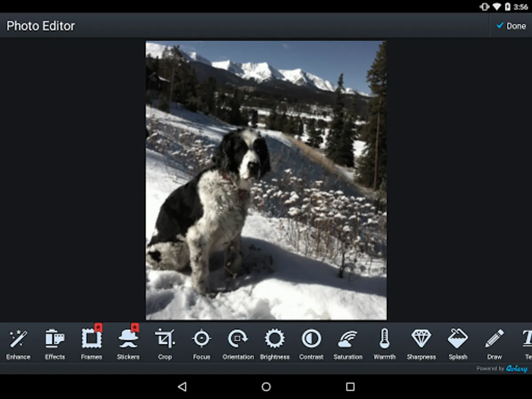Select the Sharpness diamond tool
Image resolution: width=532 pixels, height=399 pixels.
pos(421,344)
